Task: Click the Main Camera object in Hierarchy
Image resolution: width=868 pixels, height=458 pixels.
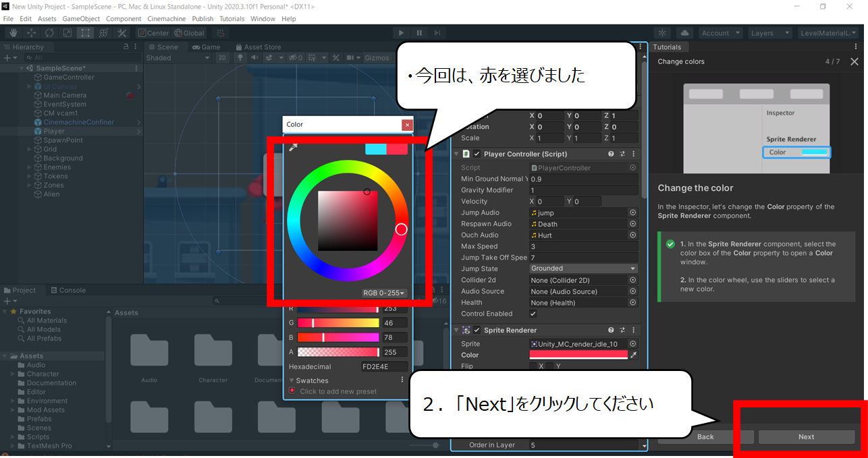Action: [x=65, y=95]
